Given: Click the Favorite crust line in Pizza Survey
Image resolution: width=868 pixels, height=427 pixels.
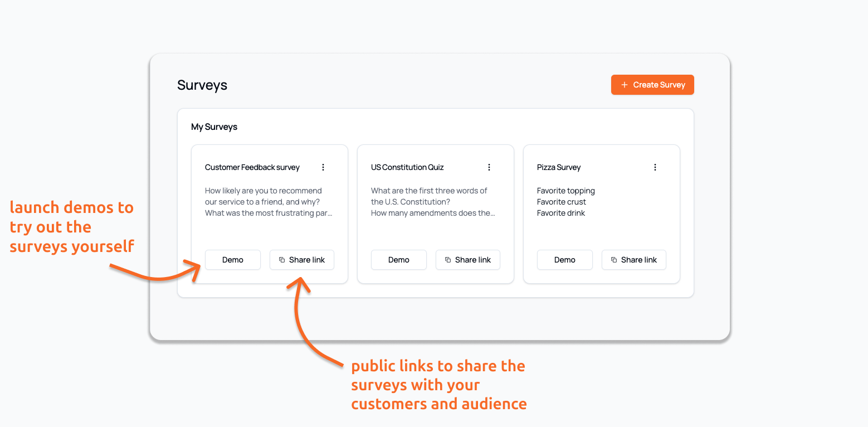Looking at the screenshot, I should [x=562, y=202].
